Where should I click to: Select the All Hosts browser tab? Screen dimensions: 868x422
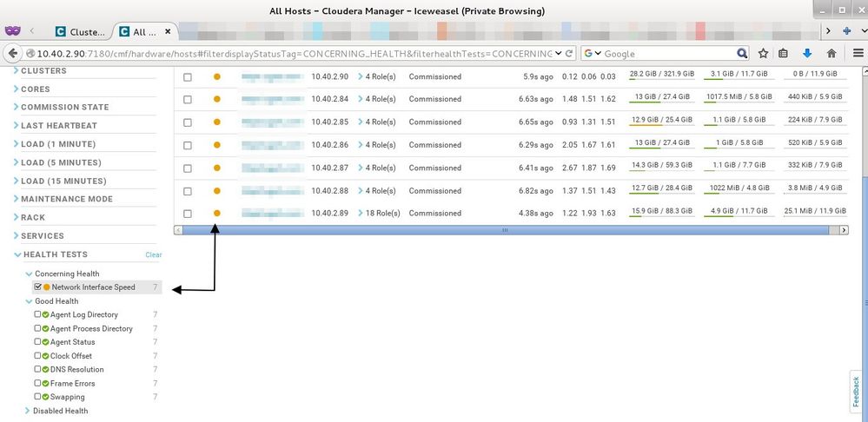tap(140, 32)
